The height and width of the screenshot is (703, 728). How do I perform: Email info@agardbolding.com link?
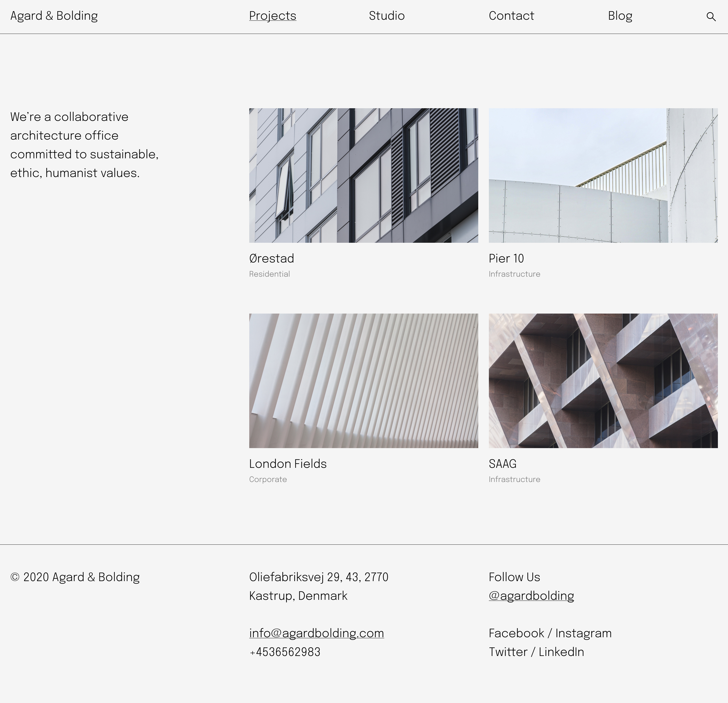click(316, 633)
